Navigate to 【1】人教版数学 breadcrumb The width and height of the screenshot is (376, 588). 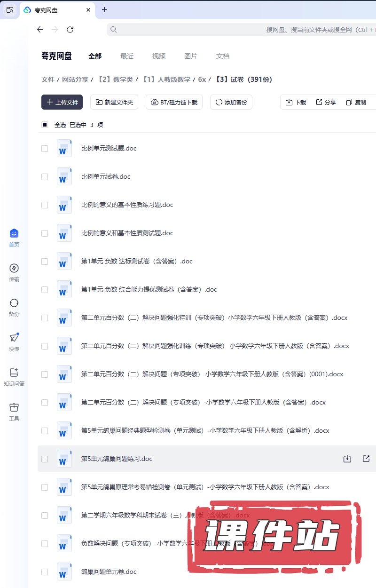[166, 79]
